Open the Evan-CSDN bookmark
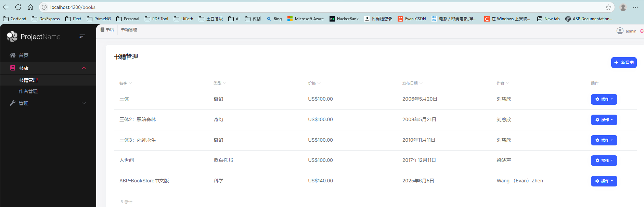Viewport: 644px width, 207px height. click(412, 19)
